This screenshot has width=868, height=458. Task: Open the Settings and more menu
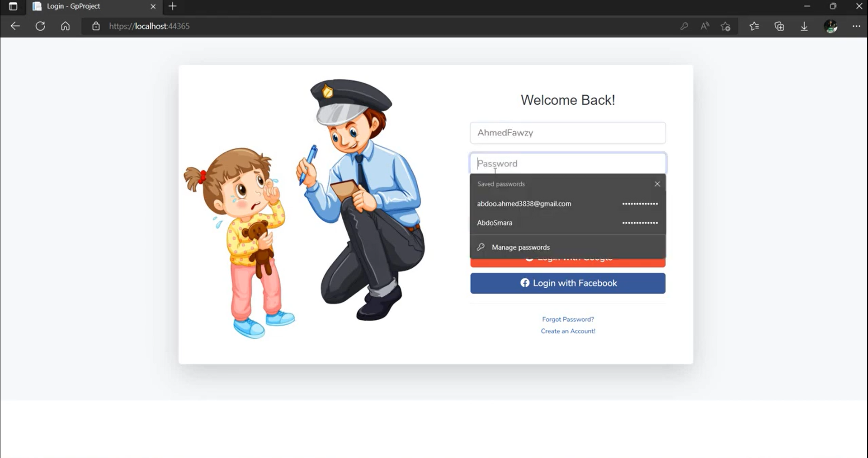pyautogui.click(x=856, y=26)
